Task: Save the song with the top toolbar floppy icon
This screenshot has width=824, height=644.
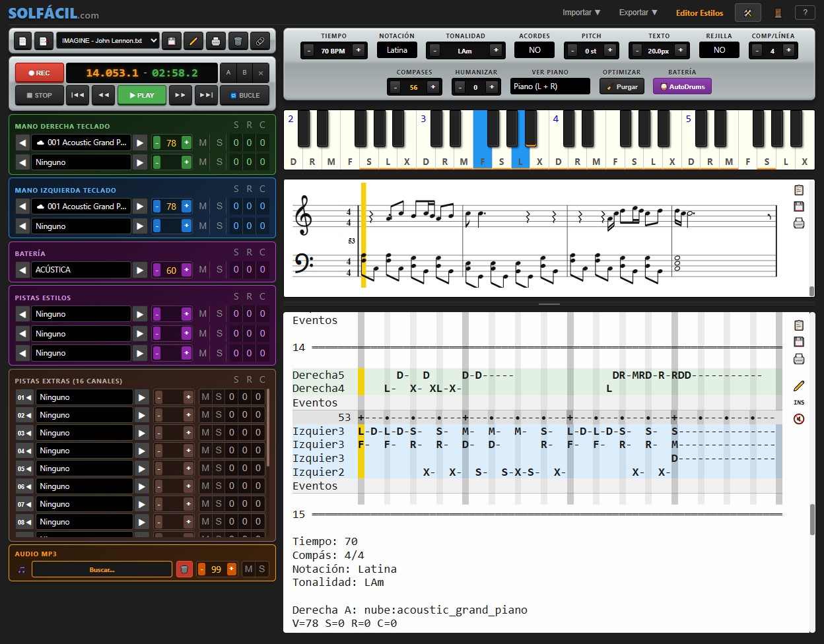Action: (171, 41)
